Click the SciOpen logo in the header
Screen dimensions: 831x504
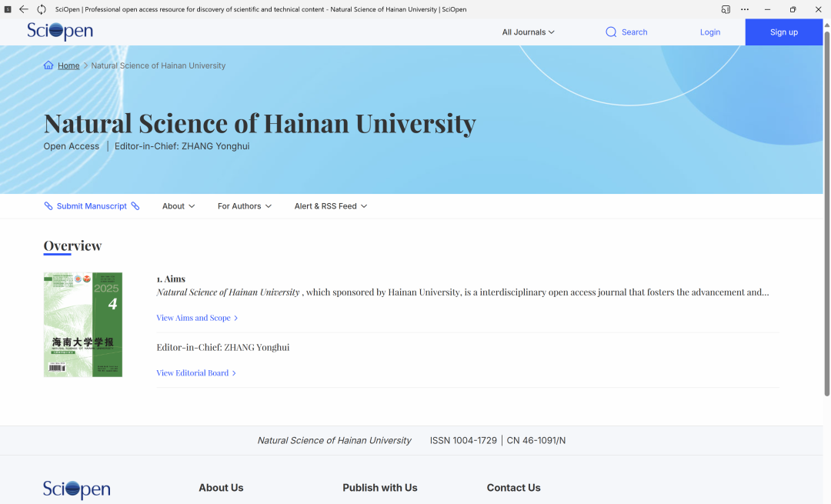click(x=60, y=32)
